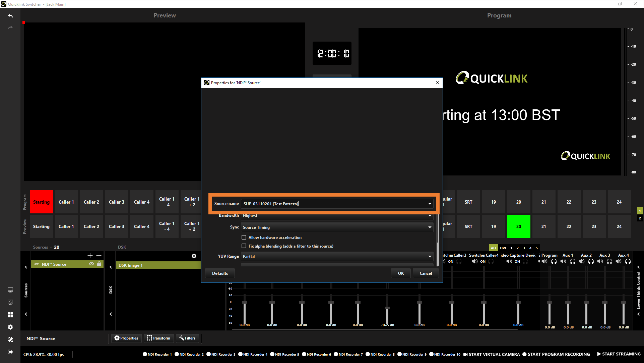
Task: Switch to scene bank 2
Action: [640, 218]
